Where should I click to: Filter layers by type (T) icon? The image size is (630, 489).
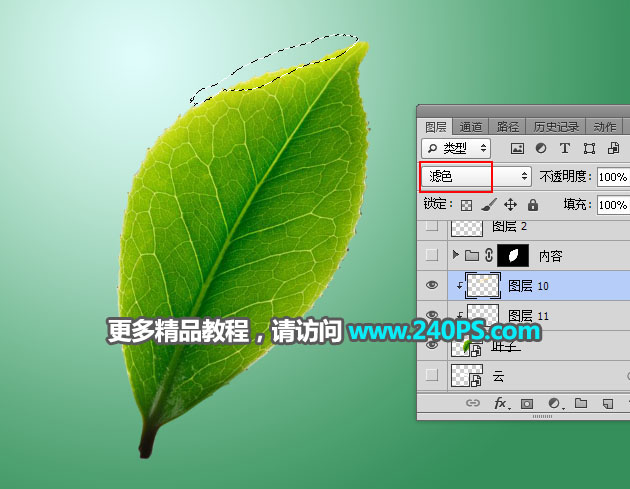tap(565, 148)
